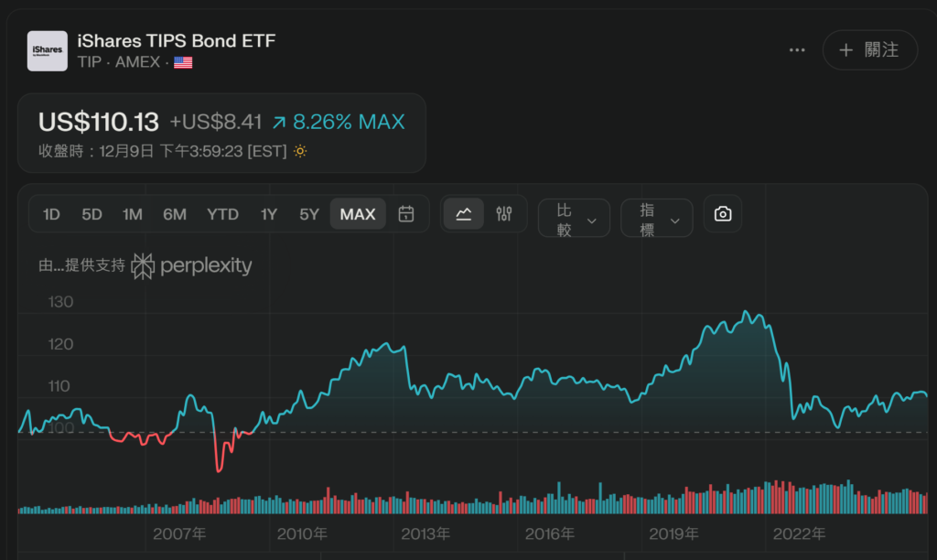Click the sun market status icon

(x=299, y=151)
